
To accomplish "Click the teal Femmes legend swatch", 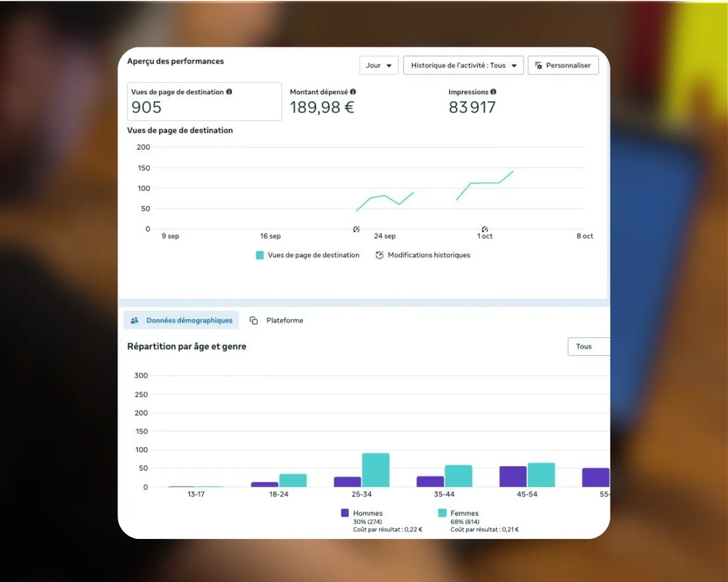I will (x=442, y=513).
